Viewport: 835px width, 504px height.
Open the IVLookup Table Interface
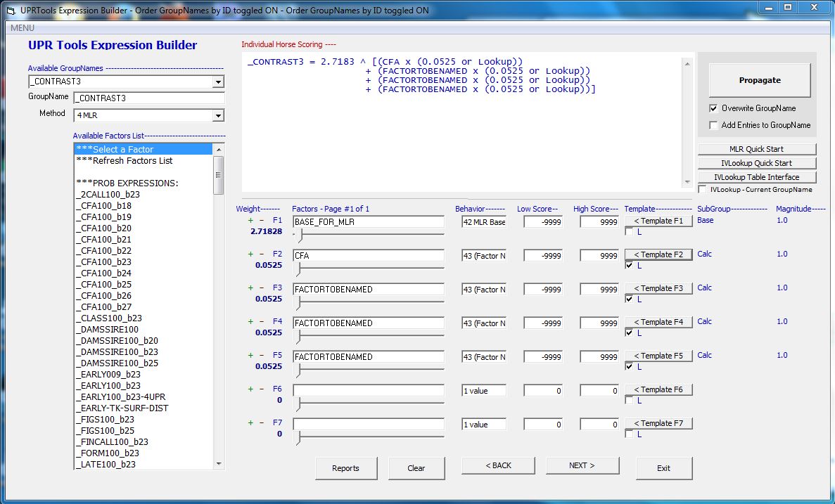coord(757,177)
